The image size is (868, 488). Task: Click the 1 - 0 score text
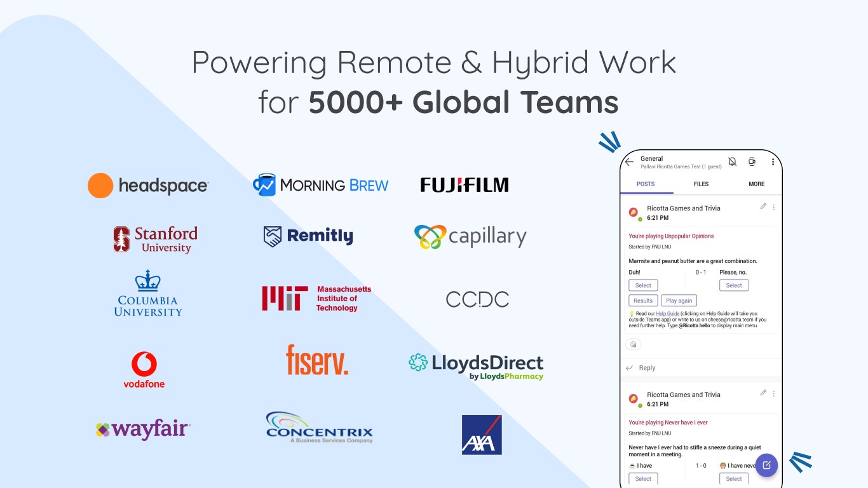[701, 465]
